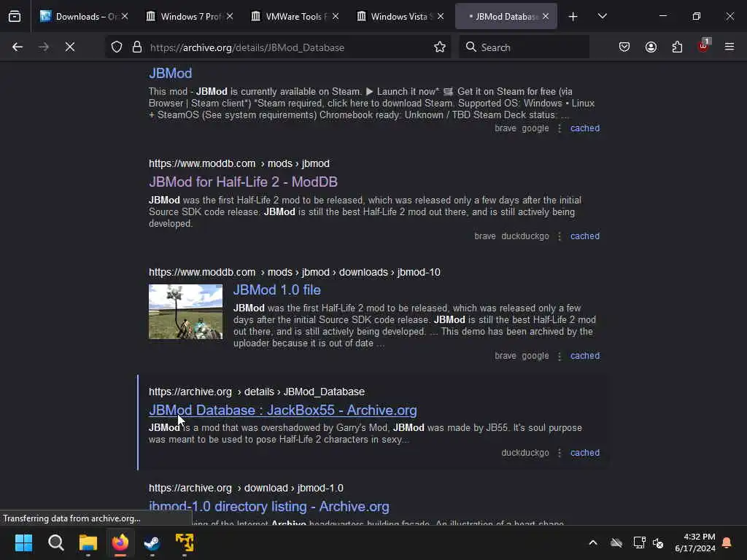The width and height of the screenshot is (747, 560).
Task: Click muted volume tray icon
Action: [658, 542]
